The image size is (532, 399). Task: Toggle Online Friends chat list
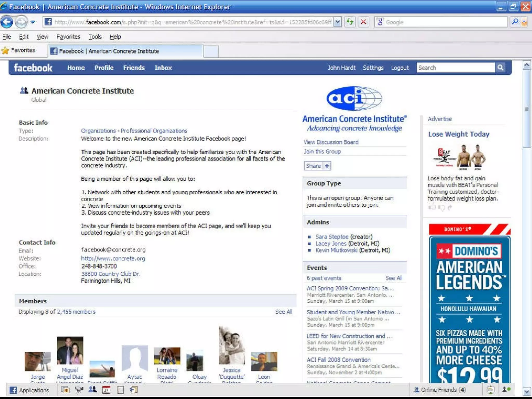pos(440,390)
